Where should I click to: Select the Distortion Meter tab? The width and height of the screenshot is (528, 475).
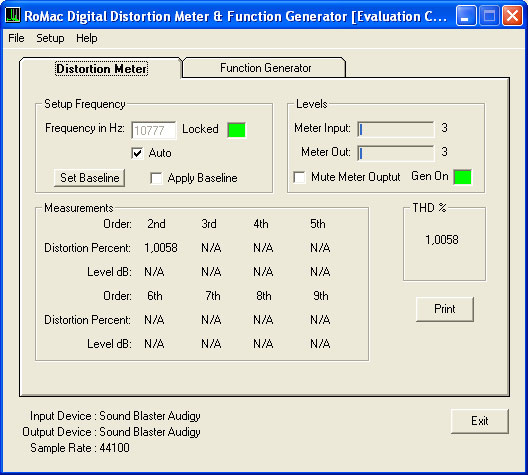(x=101, y=68)
